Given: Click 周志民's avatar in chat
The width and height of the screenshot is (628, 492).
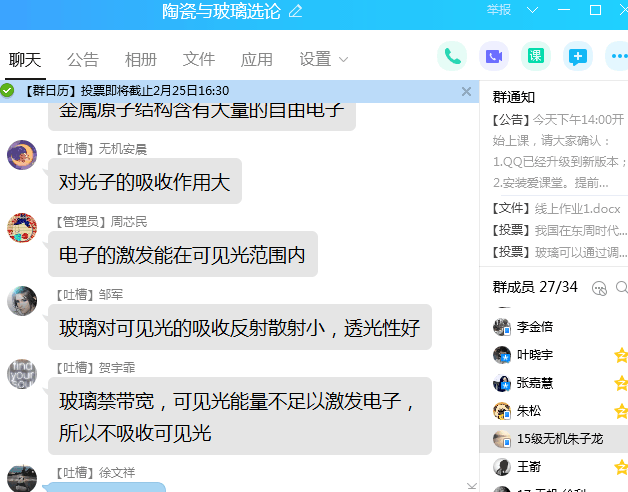Looking at the screenshot, I should [22, 228].
